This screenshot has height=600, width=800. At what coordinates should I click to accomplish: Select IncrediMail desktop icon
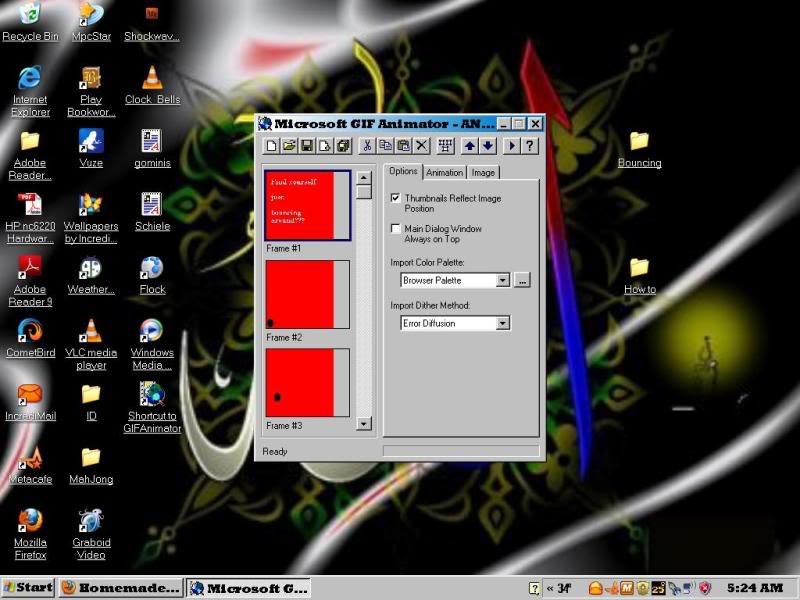pyautogui.click(x=30, y=402)
